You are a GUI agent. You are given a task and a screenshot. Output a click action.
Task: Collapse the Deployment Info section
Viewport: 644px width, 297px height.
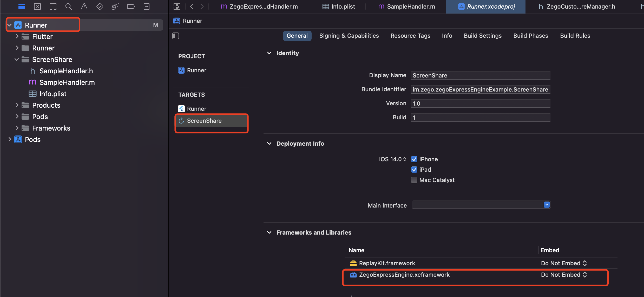[x=269, y=144]
